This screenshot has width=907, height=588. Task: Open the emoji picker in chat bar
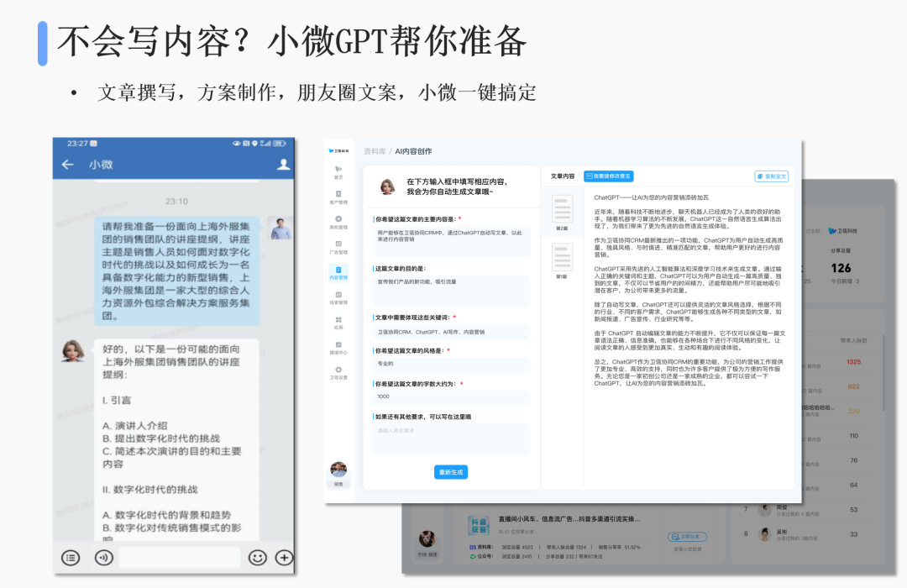[x=257, y=557]
